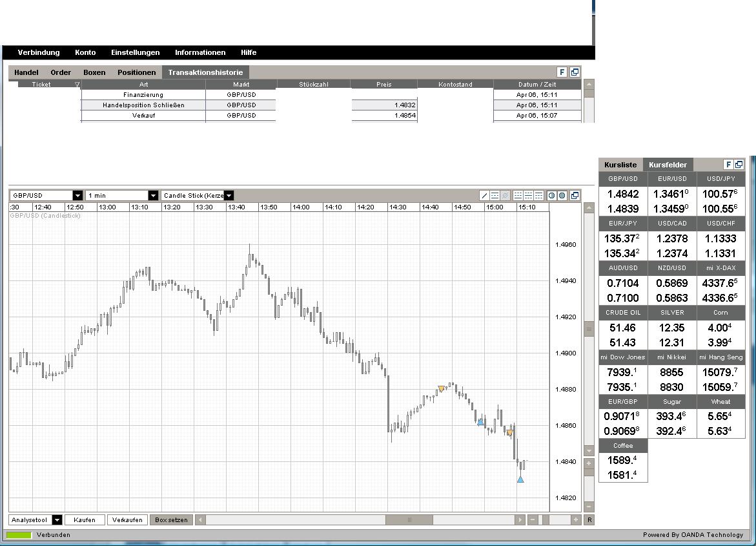Open the Hilfe menu
Screen dimensions: 756x546
249,52
